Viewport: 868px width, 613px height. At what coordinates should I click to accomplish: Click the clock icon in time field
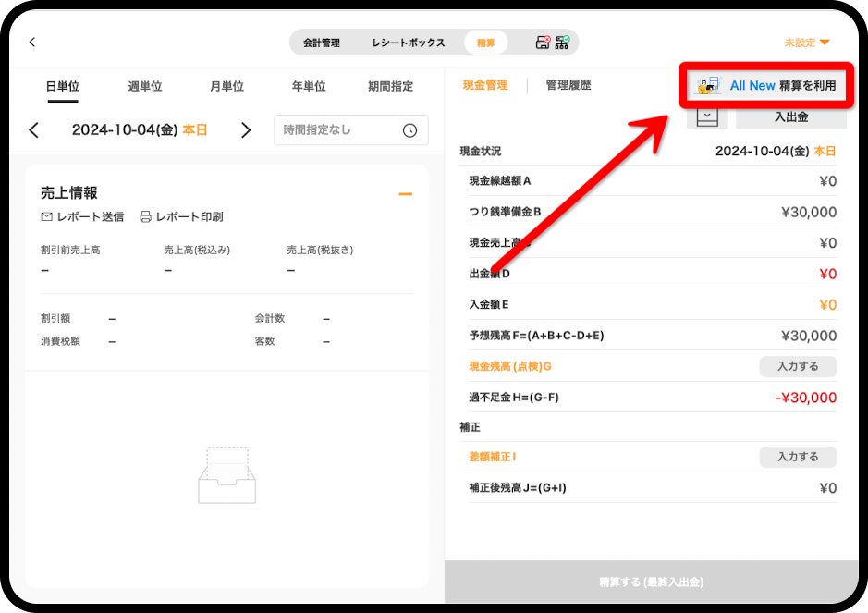tap(410, 130)
